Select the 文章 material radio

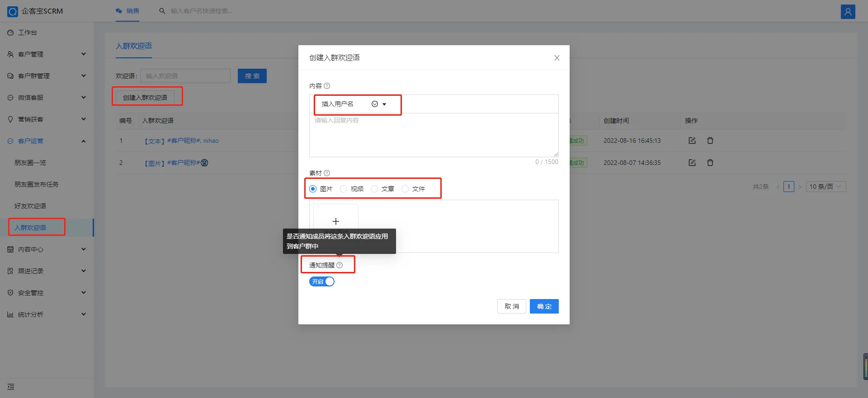(x=374, y=189)
